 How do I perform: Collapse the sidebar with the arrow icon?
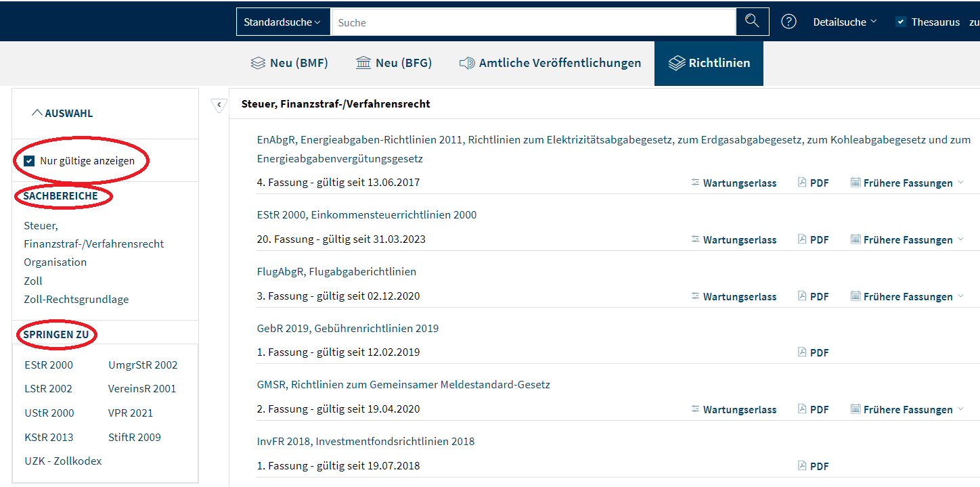(219, 105)
